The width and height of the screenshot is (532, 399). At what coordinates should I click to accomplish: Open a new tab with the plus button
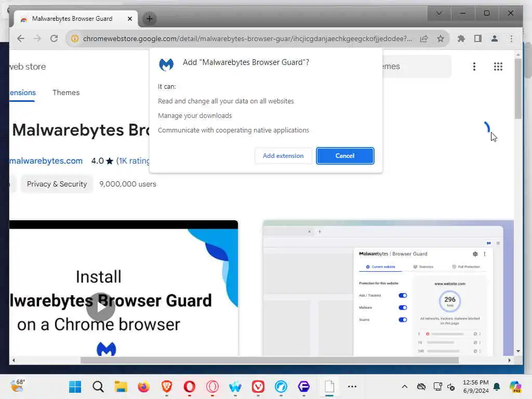pyautogui.click(x=149, y=19)
